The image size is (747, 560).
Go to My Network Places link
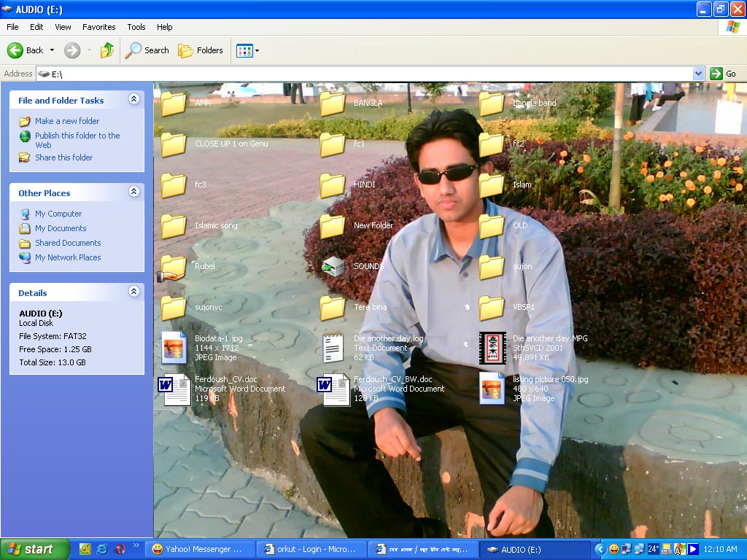coord(68,257)
